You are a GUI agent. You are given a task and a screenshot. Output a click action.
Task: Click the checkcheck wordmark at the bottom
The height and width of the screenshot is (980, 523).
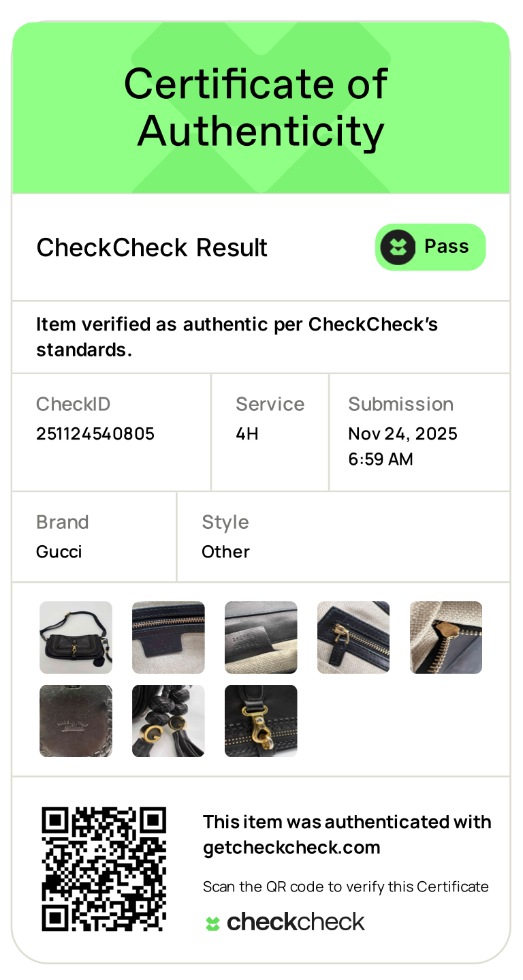click(x=296, y=923)
